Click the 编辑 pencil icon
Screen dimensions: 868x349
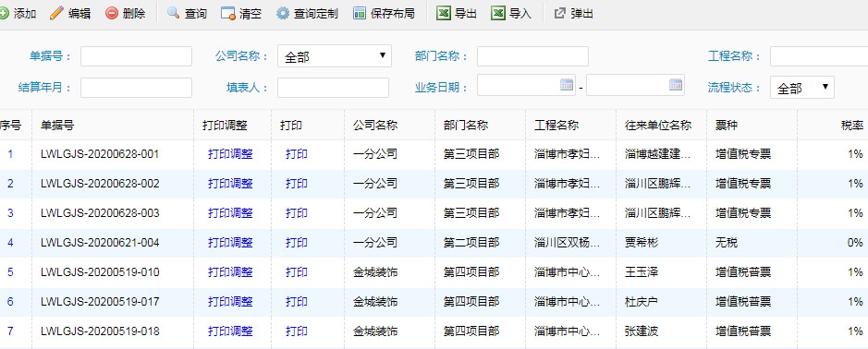coord(55,13)
